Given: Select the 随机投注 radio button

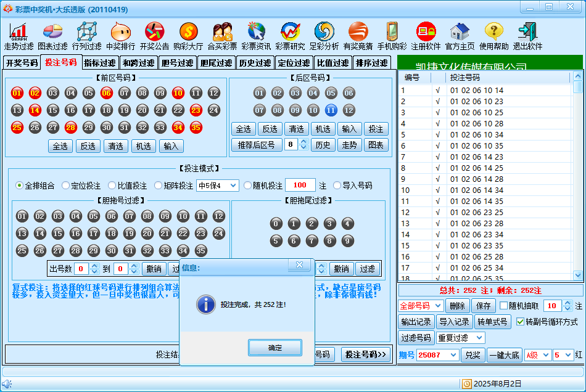Looking at the screenshot, I should tap(248, 186).
